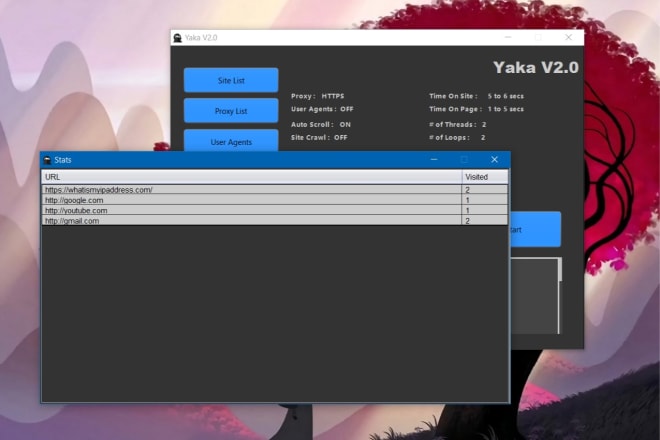660x440 pixels.
Task: Sort by the Visited column header
Action: click(484, 177)
